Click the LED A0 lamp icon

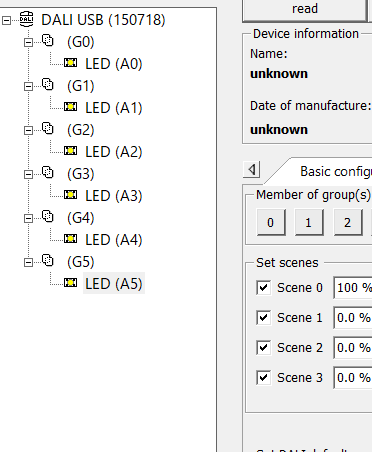coord(70,63)
